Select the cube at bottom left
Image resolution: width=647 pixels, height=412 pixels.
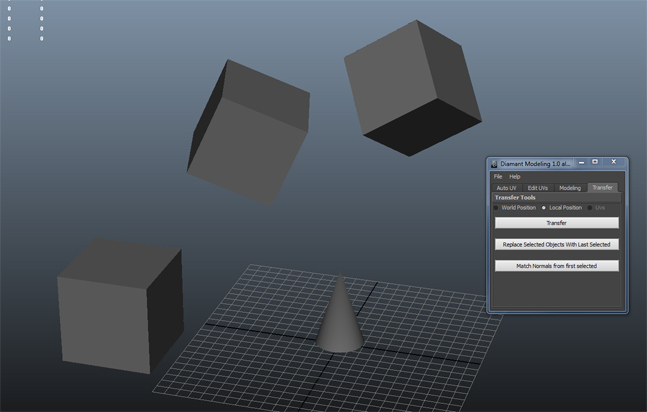(x=115, y=307)
